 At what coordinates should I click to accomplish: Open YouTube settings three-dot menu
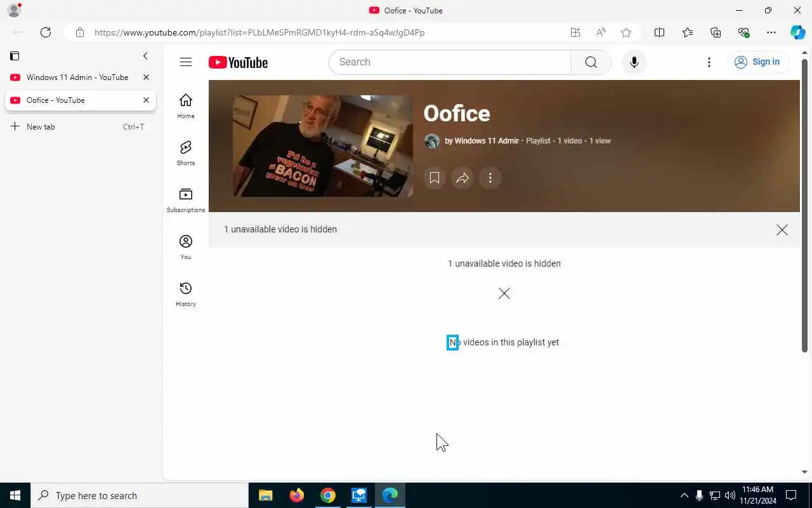coord(709,62)
